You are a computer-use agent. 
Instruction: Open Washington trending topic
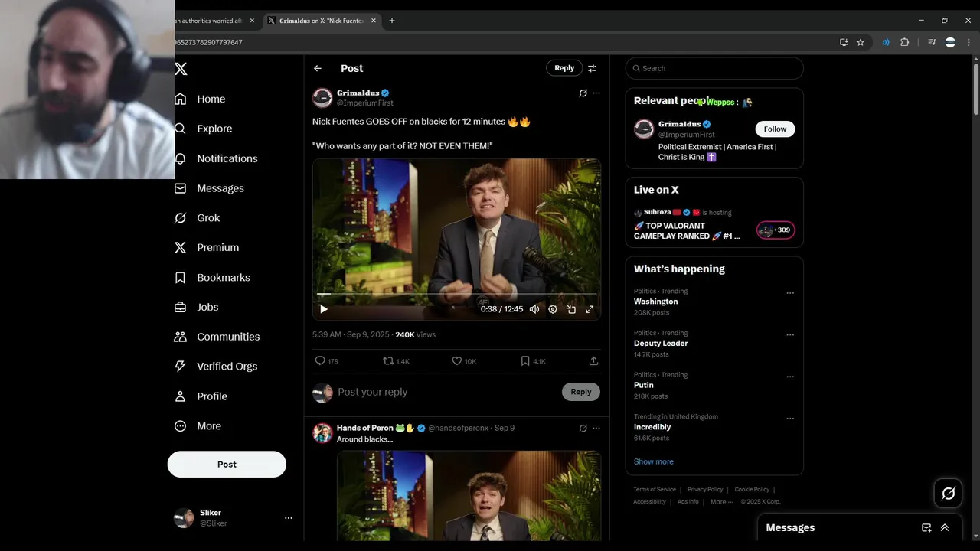tap(656, 302)
